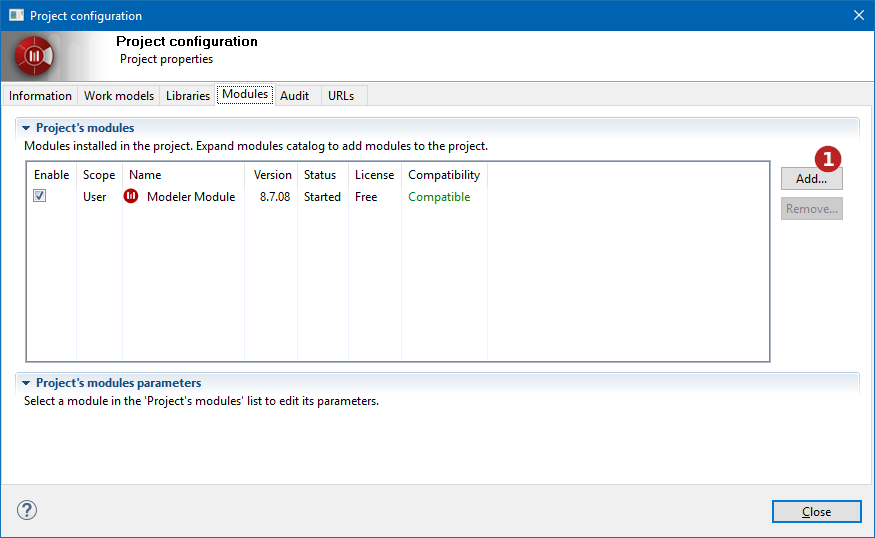
Task: Click the Remove... button
Action: tap(811, 209)
